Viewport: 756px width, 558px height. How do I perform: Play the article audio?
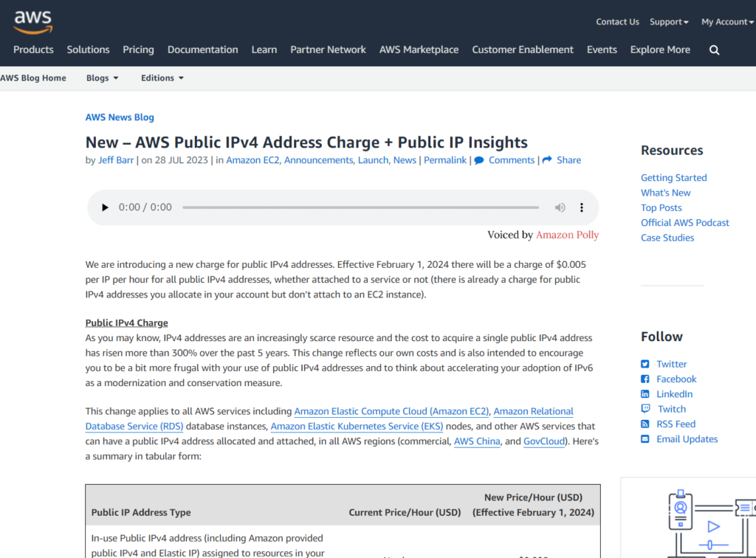click(105, 207)
